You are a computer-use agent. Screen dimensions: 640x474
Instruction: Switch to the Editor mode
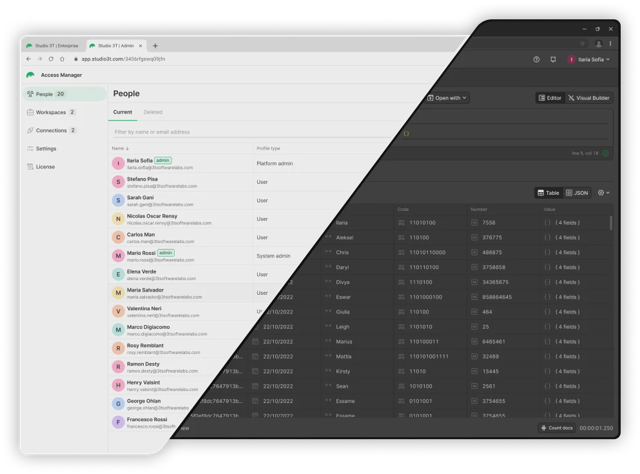tap(550, 98)
